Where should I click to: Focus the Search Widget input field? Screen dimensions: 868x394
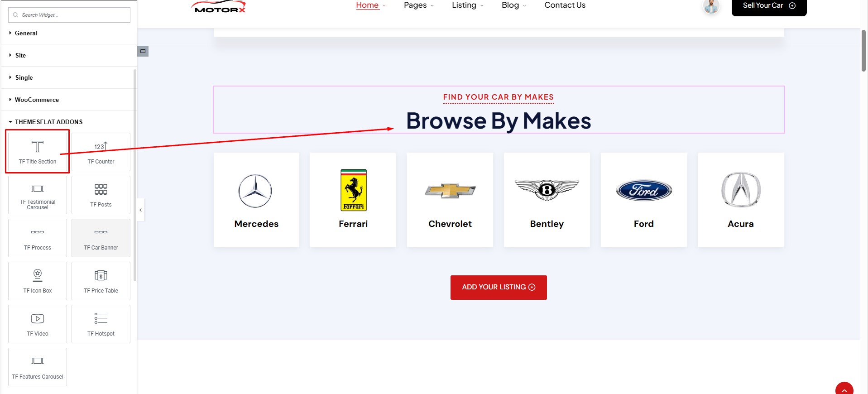click(69, 15)
